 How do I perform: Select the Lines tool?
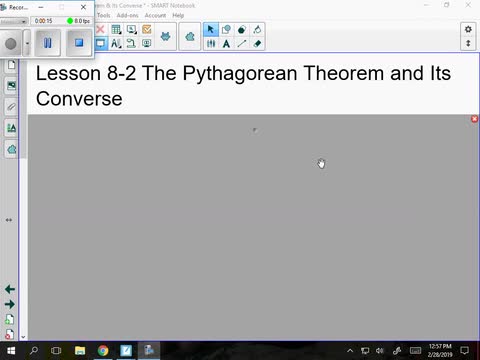coord(242,44)
